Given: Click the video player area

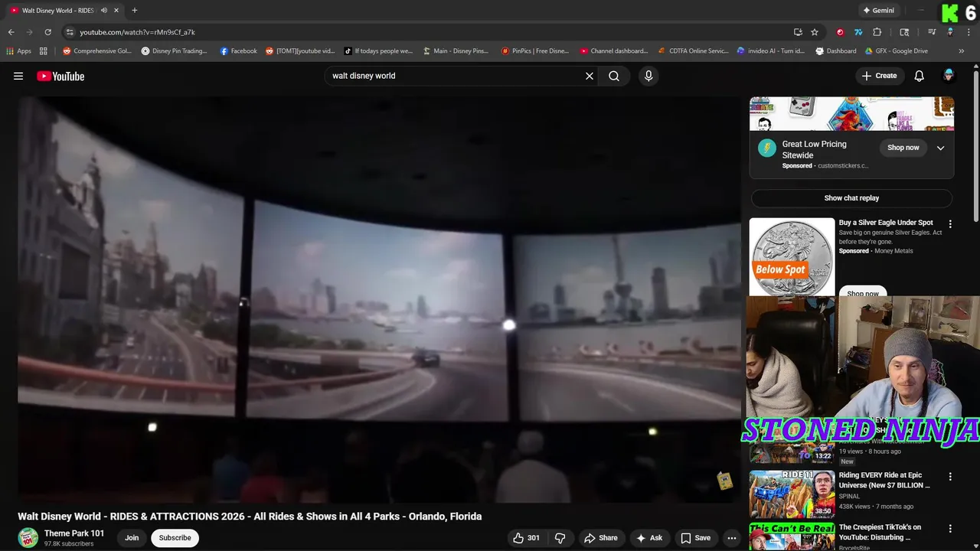Looking at the screenshot, I should pos(379,298).
